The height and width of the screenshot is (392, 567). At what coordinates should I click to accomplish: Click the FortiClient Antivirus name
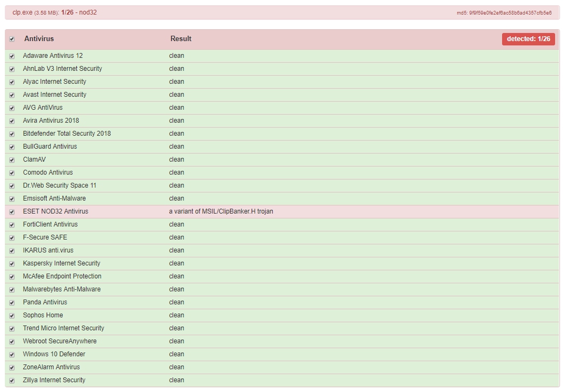[50, 224]
